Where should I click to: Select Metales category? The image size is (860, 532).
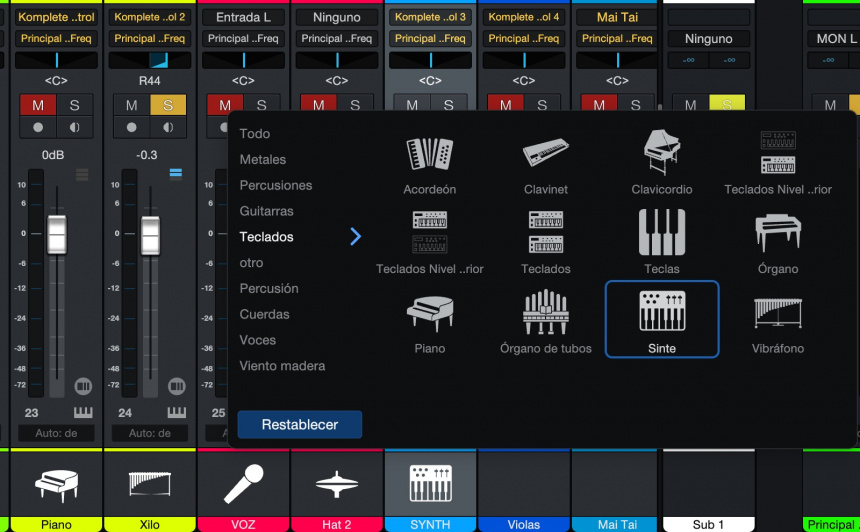(x=263, y=159)
